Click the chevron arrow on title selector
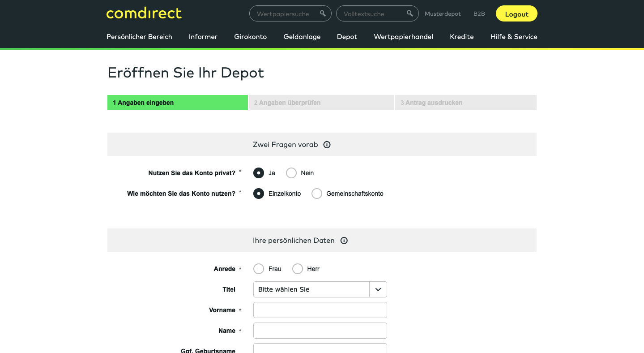The height and width of the screenshot is (353, 644). [x=378, y=289]
